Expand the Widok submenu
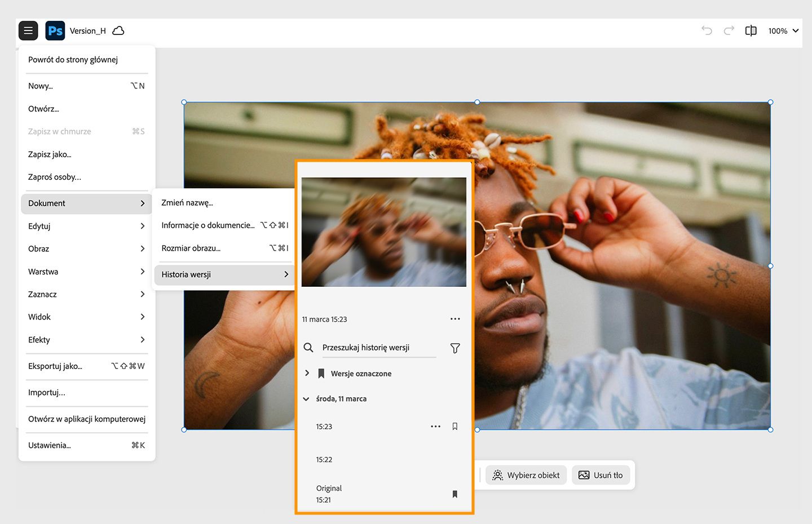 pyautogui.click(x=87, y=317)
